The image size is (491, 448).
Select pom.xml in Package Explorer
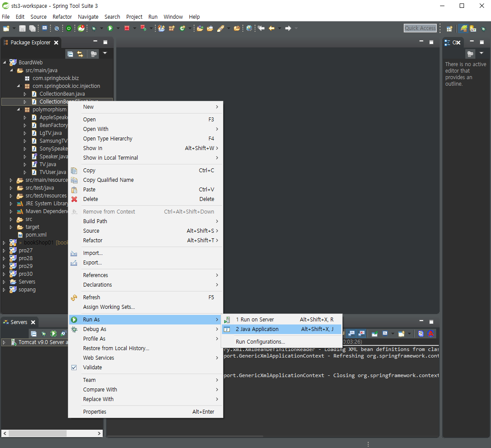[36, 234]
